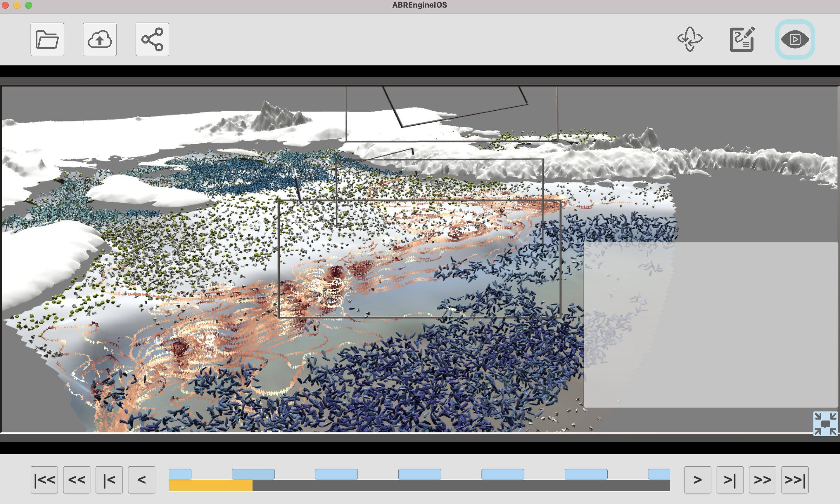Jump to start with |<< button
840x504 pixels.
pyautogui.click(x=44, y=479)
